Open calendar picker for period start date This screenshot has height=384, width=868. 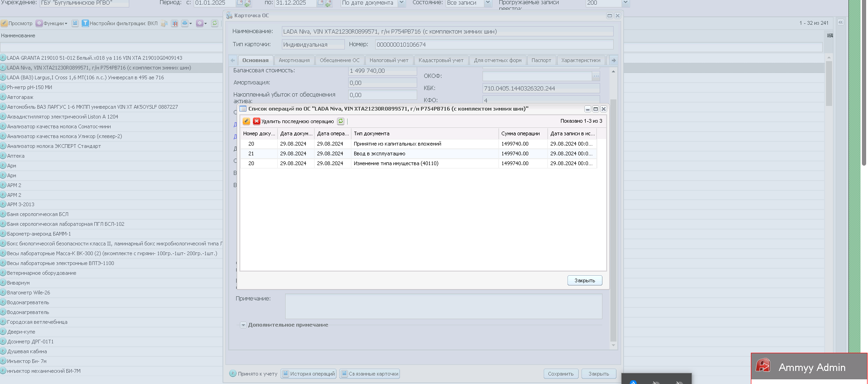pyautogui.click(x=239, y=3)
